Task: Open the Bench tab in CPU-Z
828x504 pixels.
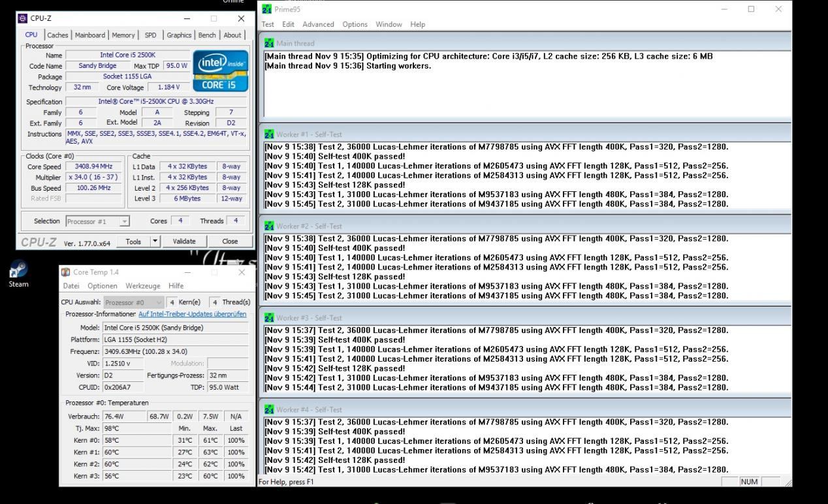Action: (207, 35)
